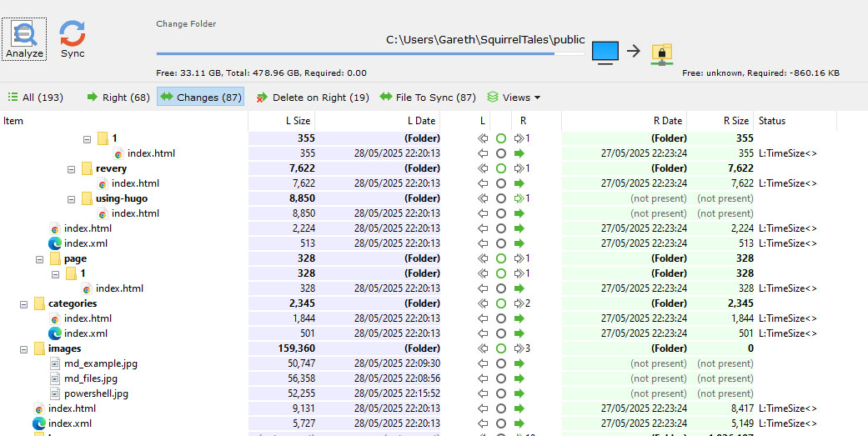Sort by R Date column header

point(624,121)
